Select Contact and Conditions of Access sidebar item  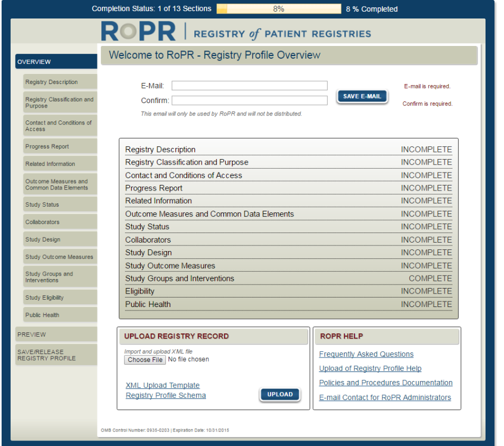(x=60, y=126)
